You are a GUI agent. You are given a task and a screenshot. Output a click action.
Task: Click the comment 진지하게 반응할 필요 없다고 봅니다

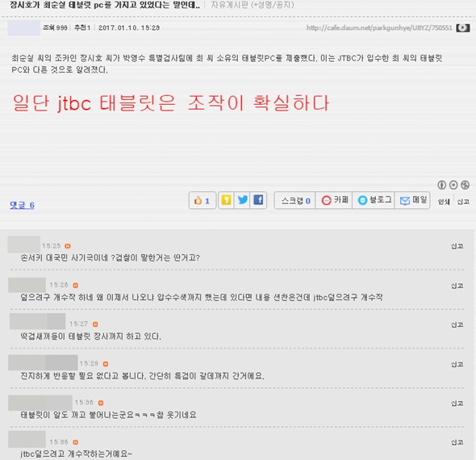click(142, 376)
